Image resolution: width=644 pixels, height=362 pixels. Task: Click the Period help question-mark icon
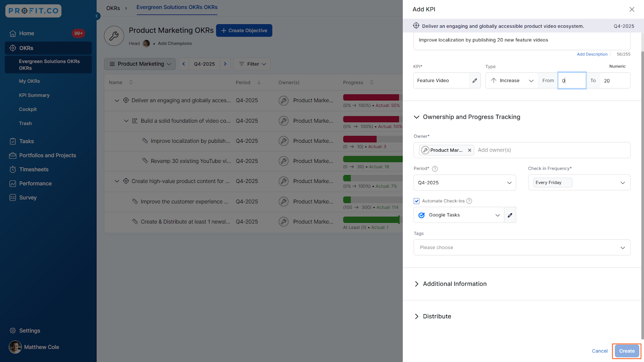[435, 169]
